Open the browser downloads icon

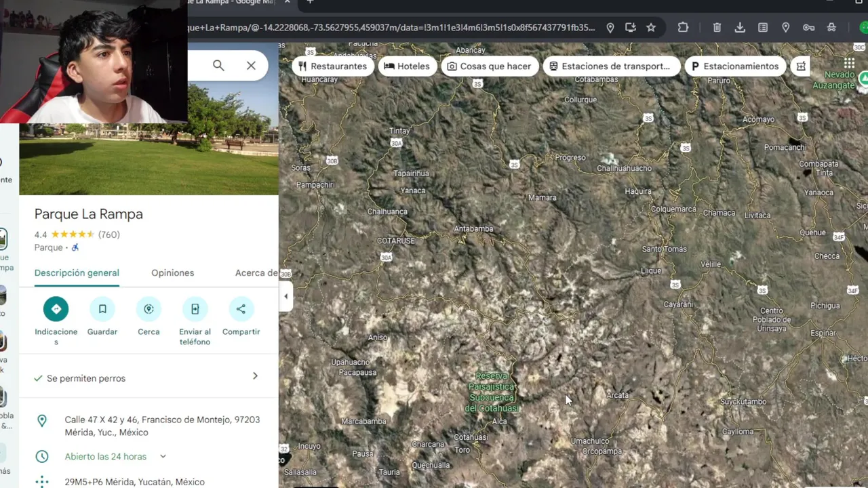click(740, 28)
